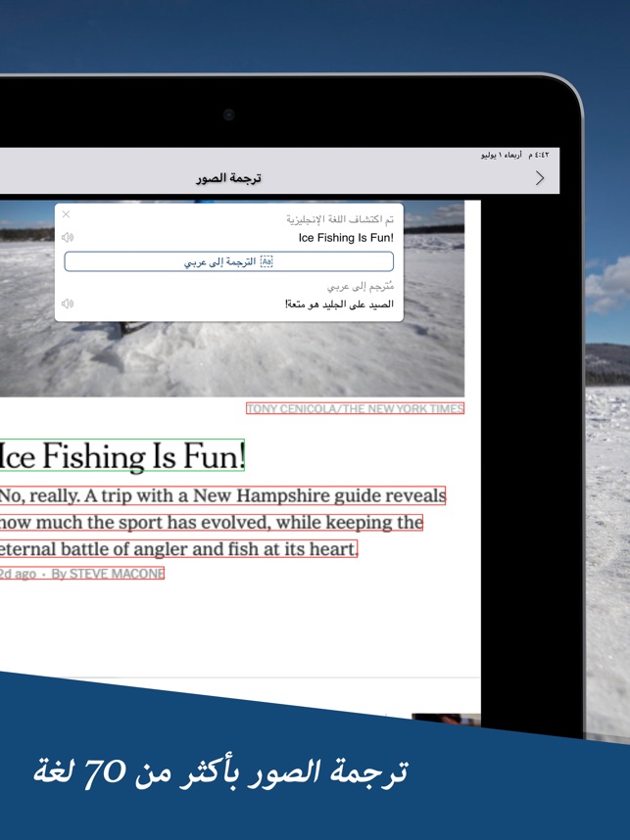Select the line "No, really. A trip with a New Hampshire guide reveals"

coord(222,495)
